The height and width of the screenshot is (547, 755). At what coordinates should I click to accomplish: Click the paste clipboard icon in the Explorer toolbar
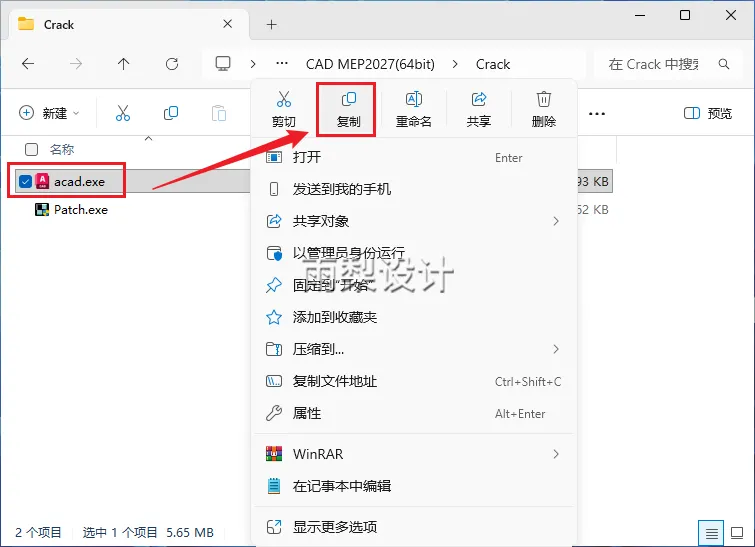pyautogui.click(x=219, y=113)
